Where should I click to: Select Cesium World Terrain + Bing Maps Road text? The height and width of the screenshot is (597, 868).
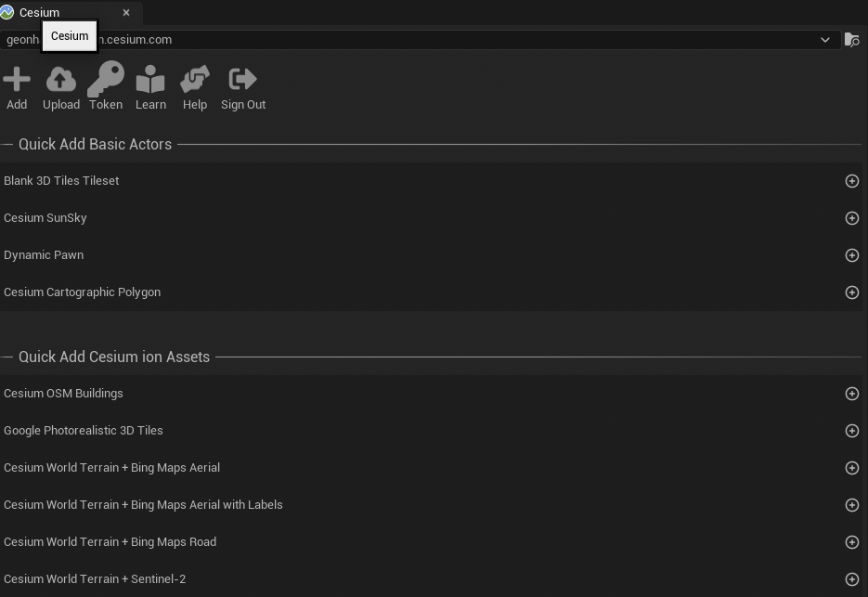click(x=110, y=541)
